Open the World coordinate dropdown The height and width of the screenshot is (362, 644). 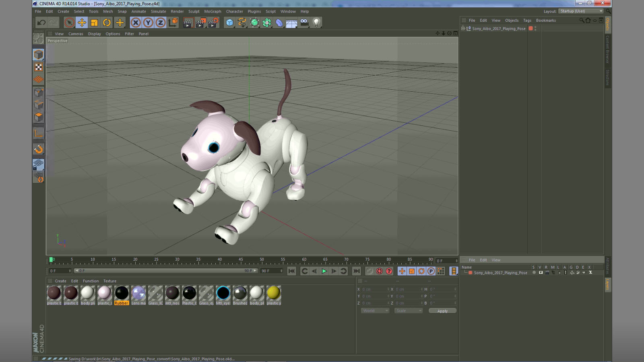pos(375,311)
